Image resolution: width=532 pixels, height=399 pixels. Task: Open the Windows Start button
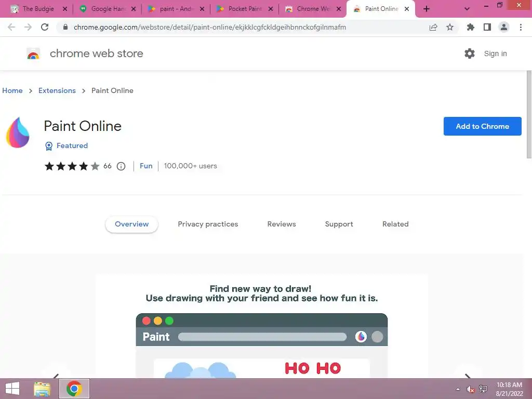click(12, 389)
